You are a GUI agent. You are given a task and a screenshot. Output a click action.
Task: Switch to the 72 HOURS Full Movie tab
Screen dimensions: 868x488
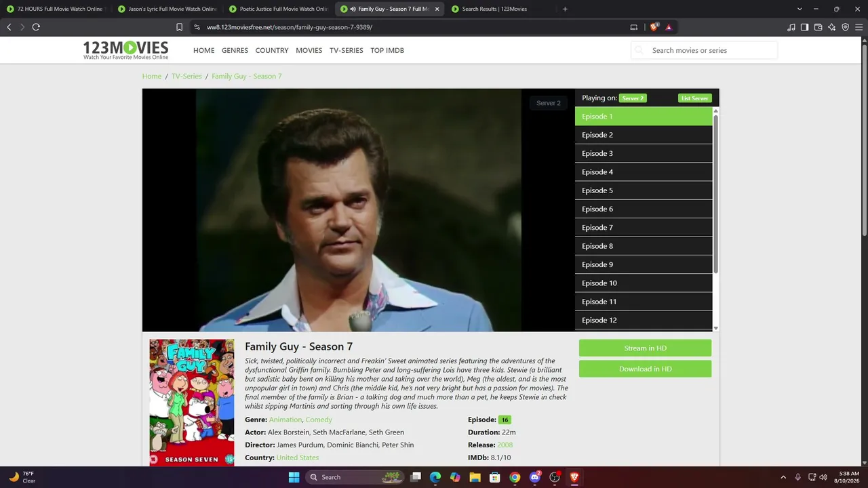55,9
